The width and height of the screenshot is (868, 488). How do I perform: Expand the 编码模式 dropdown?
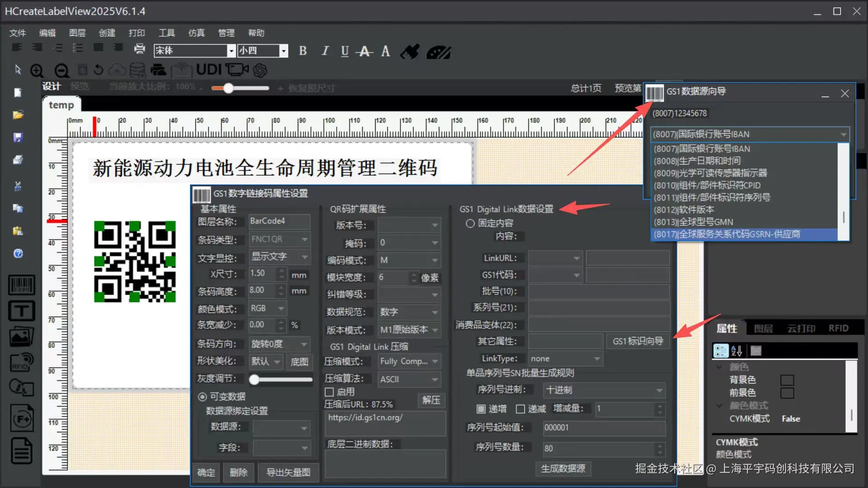click(x=434, y=260)
